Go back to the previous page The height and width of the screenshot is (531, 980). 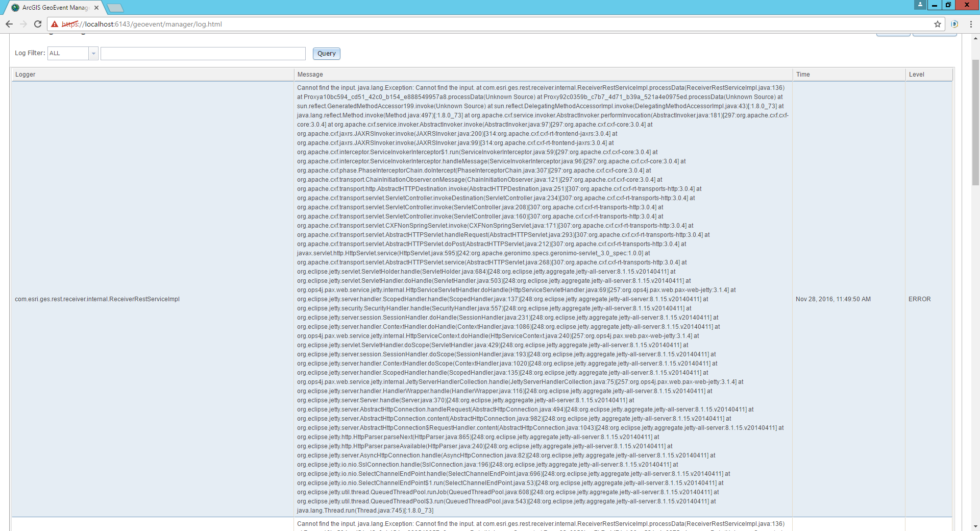pyautogui.click(x=9, y=24)
